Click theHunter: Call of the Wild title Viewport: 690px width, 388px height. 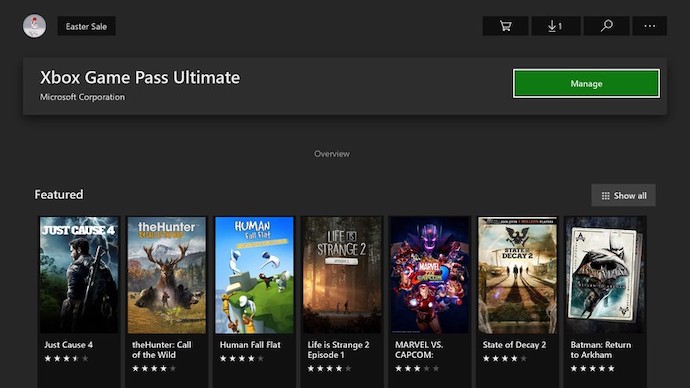click(x=161, y=350)
